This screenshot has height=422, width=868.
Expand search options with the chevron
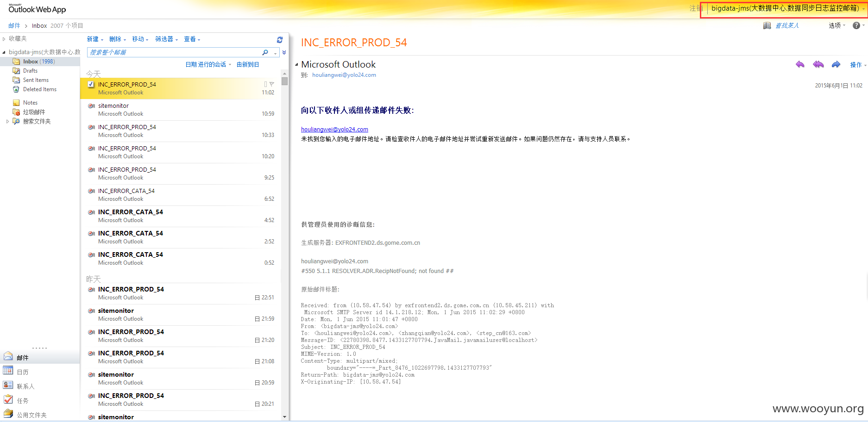[284, 52]
